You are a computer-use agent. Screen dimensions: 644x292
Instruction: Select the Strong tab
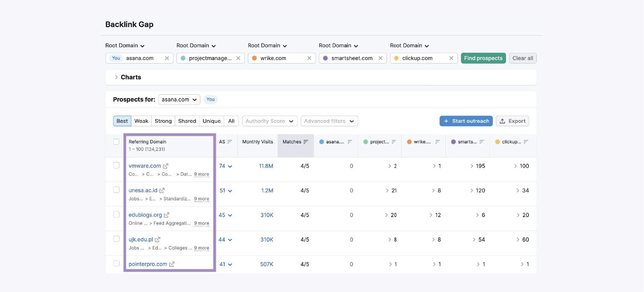tap(163, 121)
